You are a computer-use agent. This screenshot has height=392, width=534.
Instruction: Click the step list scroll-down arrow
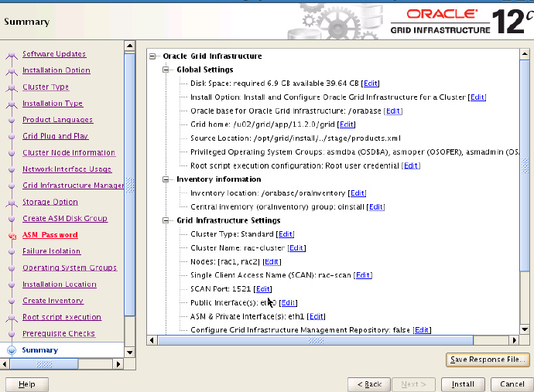[130, 353]
